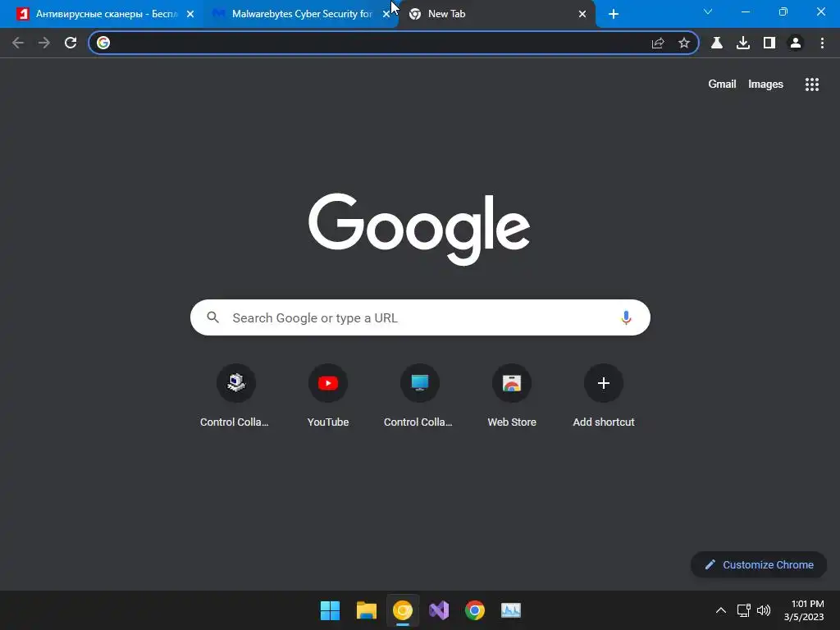Show hidden tray icons chevron
This screenshot has width=840, height=630.
pyautogui.click(x=721, y=610)
